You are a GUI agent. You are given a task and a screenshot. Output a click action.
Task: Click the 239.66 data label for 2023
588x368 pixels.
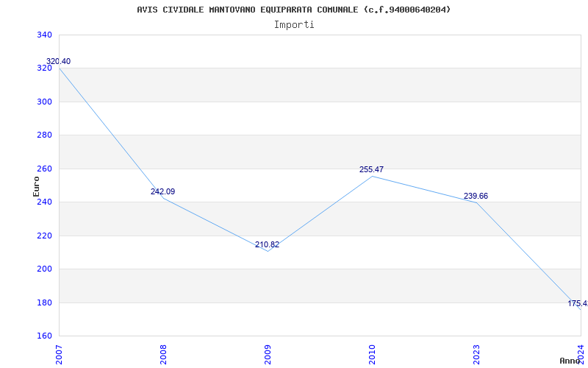(476, 196)
